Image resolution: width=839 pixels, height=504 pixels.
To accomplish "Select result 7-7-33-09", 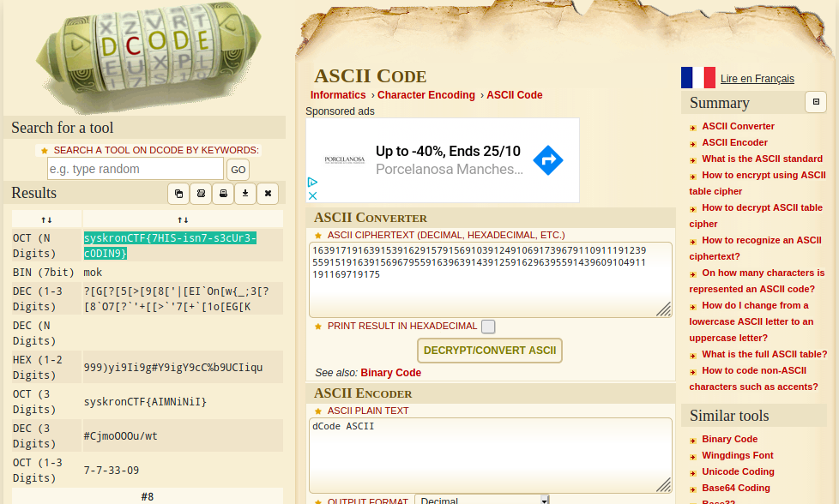I will (x=112, y=471).
